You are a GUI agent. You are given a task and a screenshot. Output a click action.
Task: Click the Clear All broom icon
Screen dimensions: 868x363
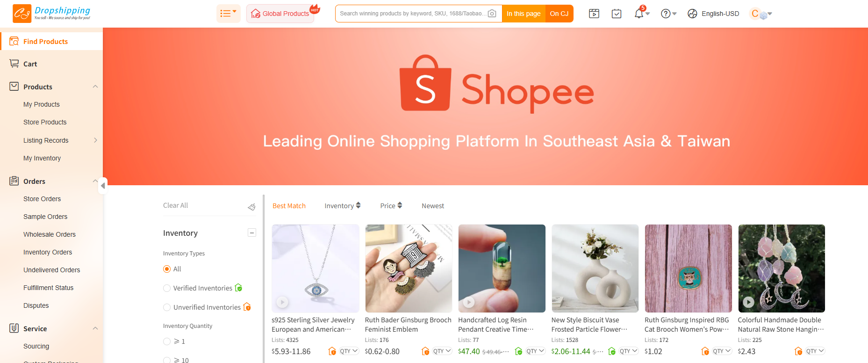(251, 206)
